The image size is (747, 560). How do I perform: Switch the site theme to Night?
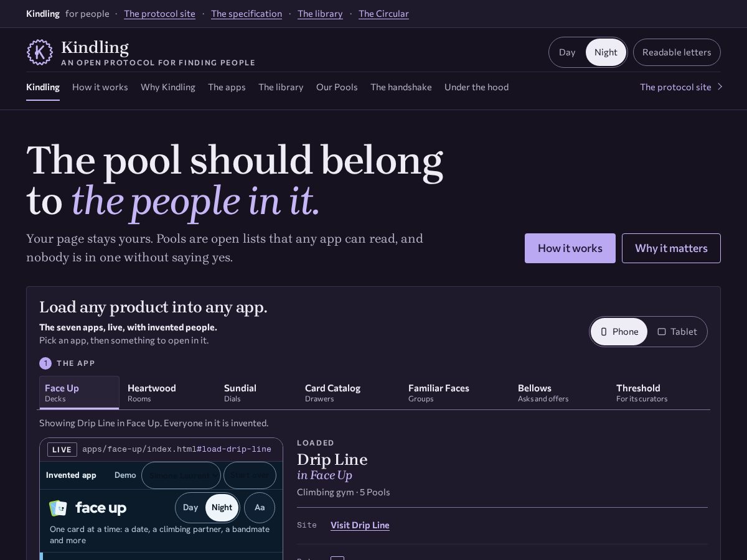point(606,52)
